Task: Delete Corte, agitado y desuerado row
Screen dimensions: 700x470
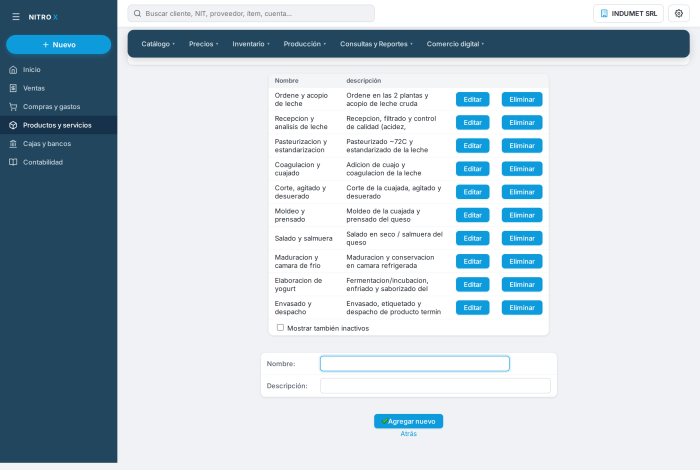Action: coord(522,192)
